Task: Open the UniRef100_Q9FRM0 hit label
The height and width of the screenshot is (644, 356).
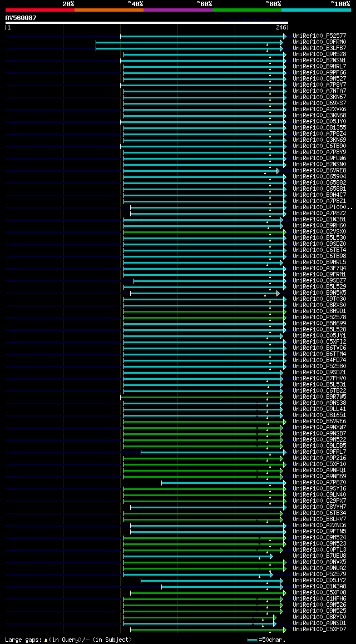Action: pos(319,42)
